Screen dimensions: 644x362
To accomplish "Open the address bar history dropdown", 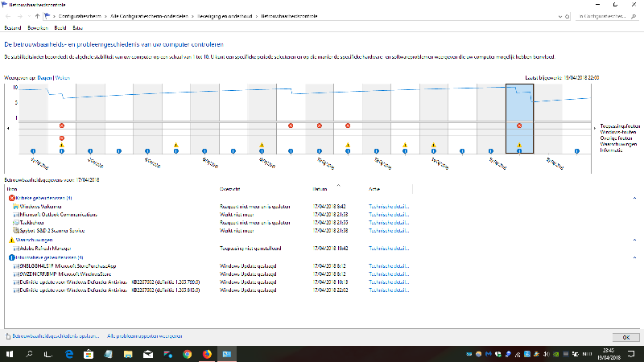I will coord(559,16).
